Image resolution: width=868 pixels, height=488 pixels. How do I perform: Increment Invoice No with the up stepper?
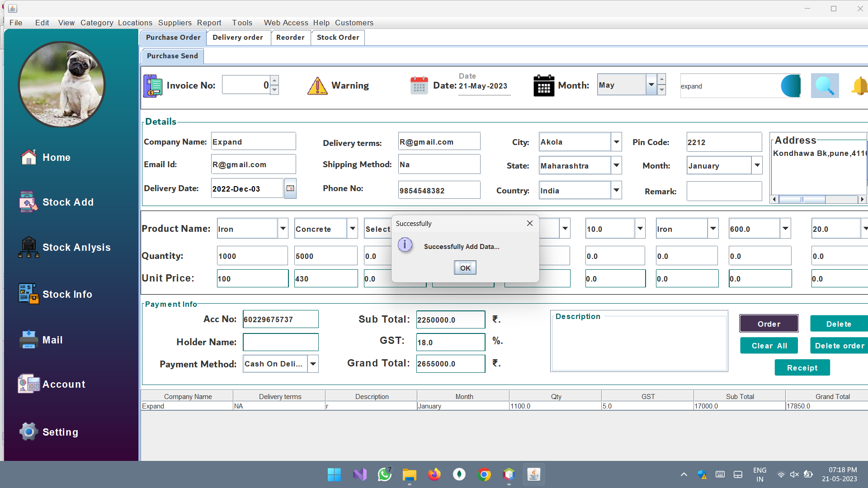point(274,80)
